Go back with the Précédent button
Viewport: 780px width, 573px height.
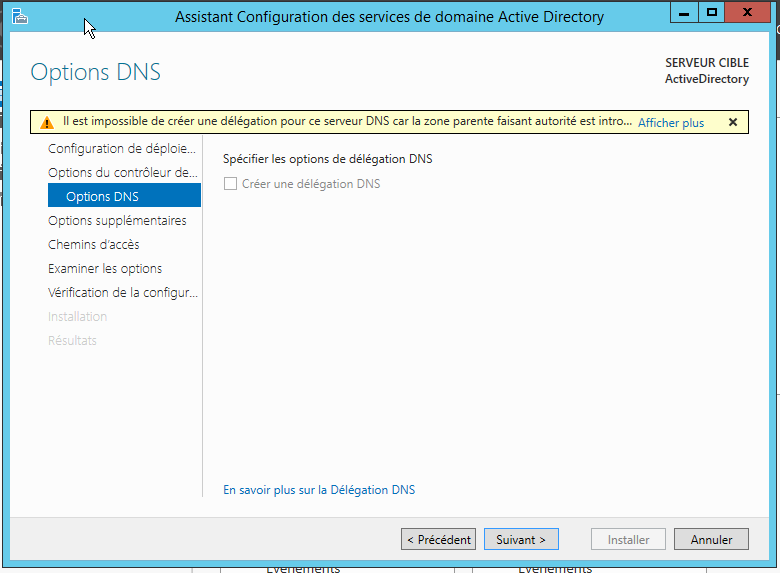(x=438, y=539)
